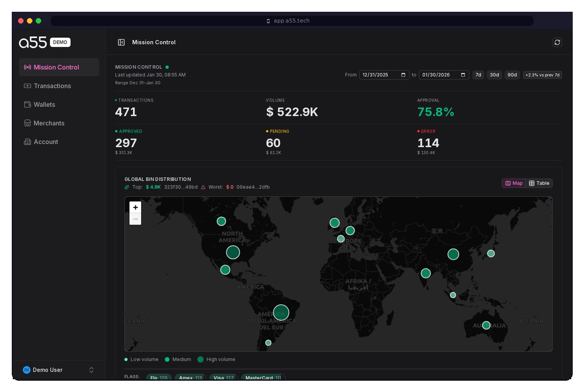This screenshot has height=392, width=584.
Task: Select the Account bank icon
Action: pyautogui.click(x=27, y=142)
